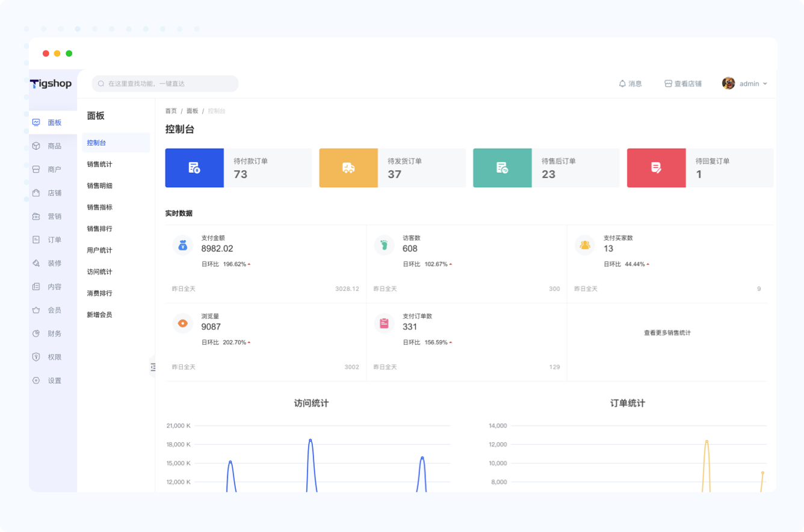This screenshot has height=532, width=804.
Task: Open the 面板 dashboard sidebar icon
Action: (x=36, y=122)
